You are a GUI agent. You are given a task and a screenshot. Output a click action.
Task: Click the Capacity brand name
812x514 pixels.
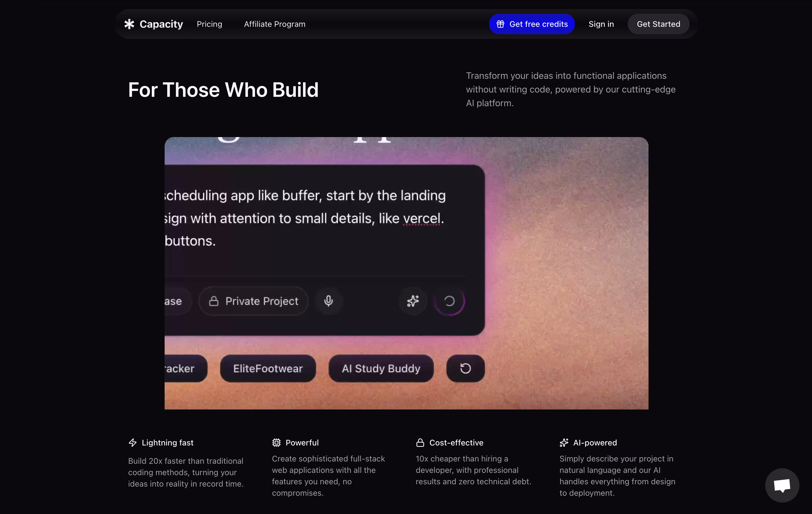161,24
